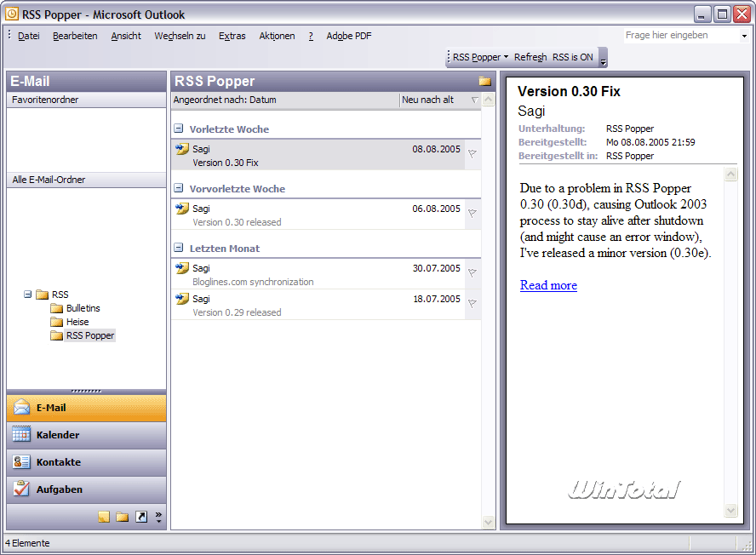Open the toolbar options arrow after RSS is ON
The image size is (756, 555).
click(603, 57)
